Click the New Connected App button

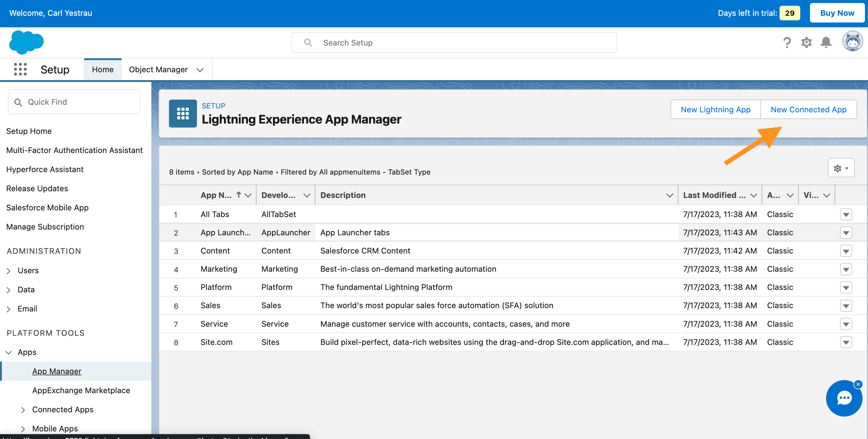click(x=808, y=109)
